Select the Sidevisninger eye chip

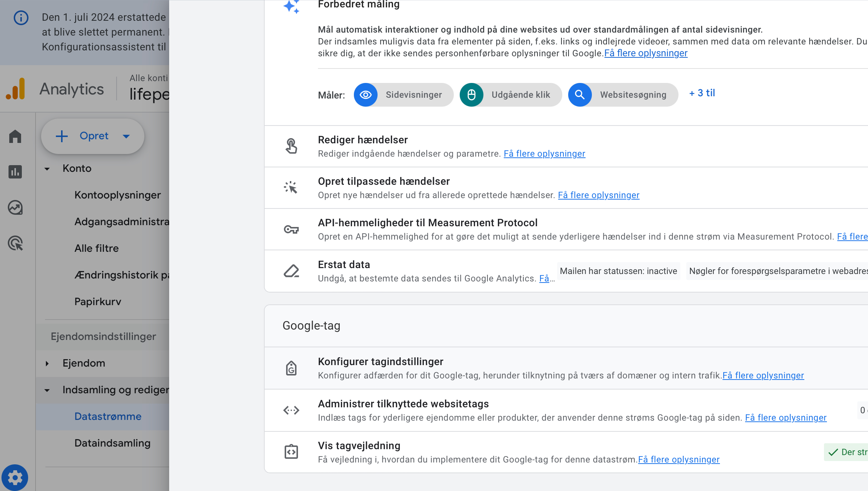403,95
